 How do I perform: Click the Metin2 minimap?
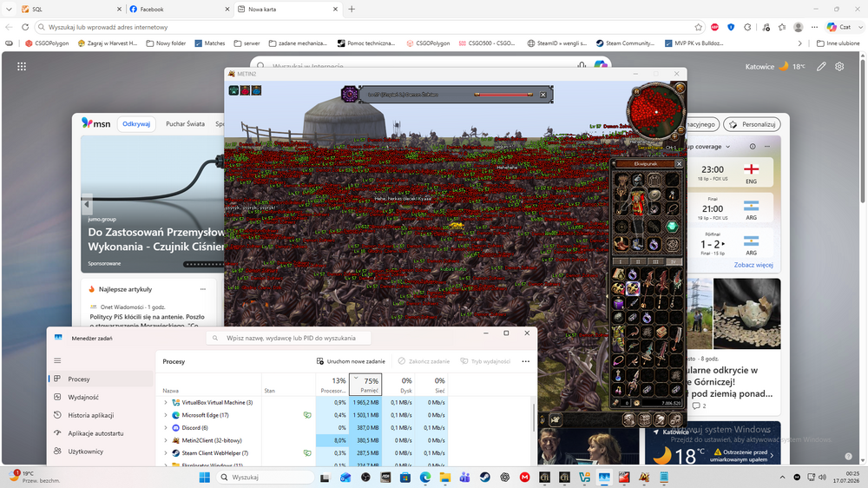pyautogui.click(x=656, y=112)
